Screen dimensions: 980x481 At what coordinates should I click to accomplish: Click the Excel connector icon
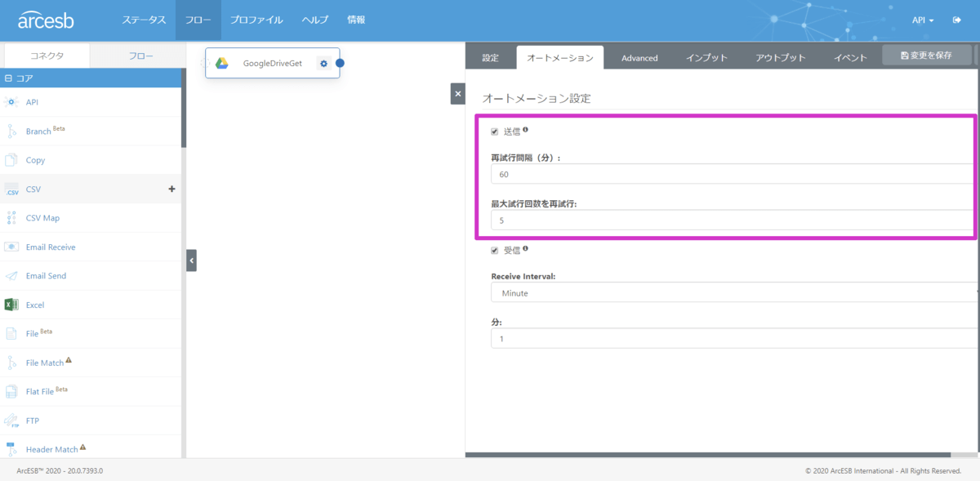click(11, 305)
